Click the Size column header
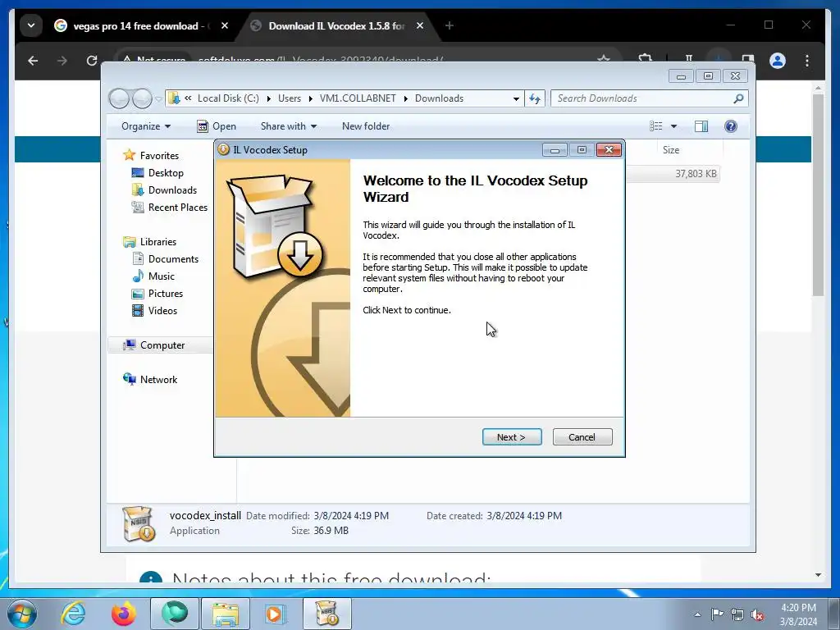The height and width of the screenshot is (630, 840). click(x=671, y=150)
